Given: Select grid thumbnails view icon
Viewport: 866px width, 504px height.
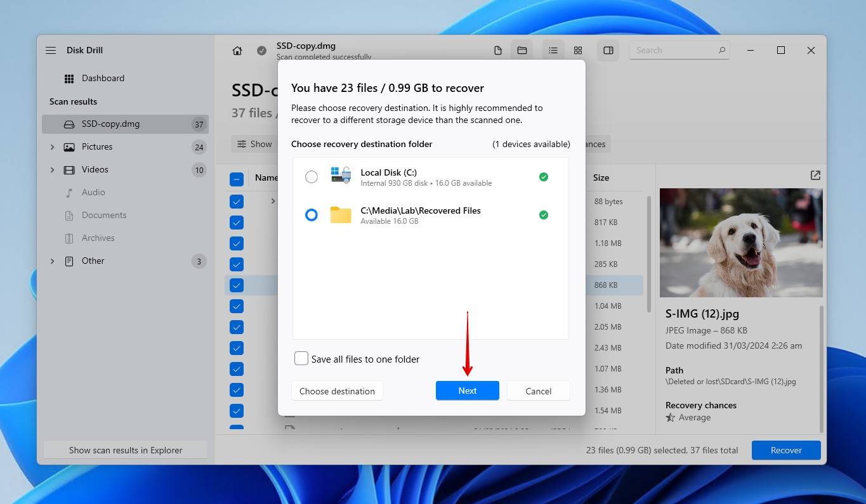Looking at the screenshot, I should point(578,51).
